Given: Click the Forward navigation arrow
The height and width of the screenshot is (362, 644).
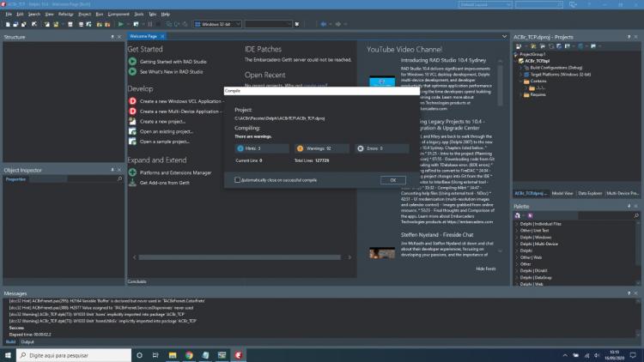Looking at the screenshot, I should (338, 24).
